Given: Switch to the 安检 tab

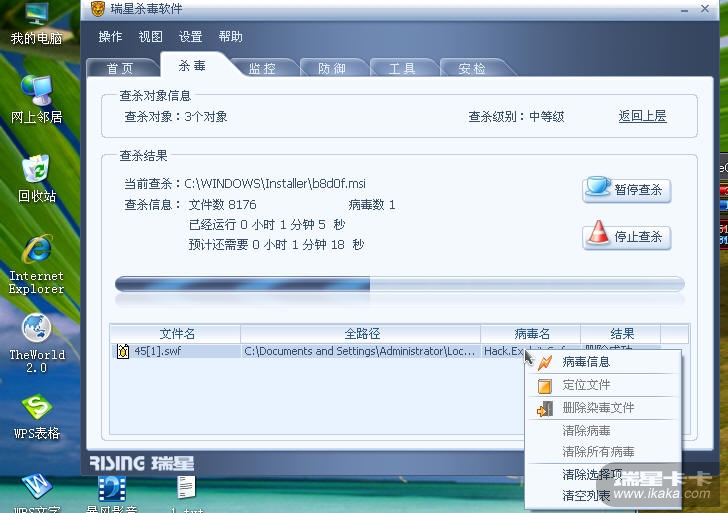Looking at the screenshot, I should [472, 68].
